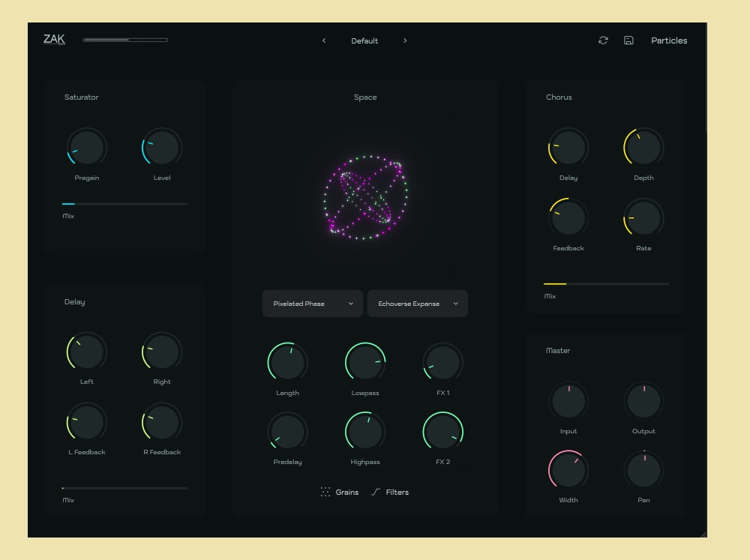Switch to the Grains tab

click(346, 492)
